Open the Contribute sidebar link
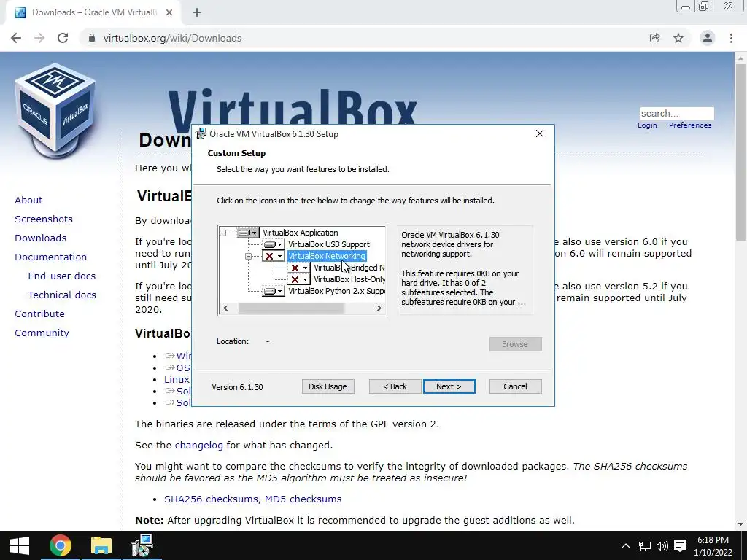Viewport: 747px width, 560px height. click(39, 314)
